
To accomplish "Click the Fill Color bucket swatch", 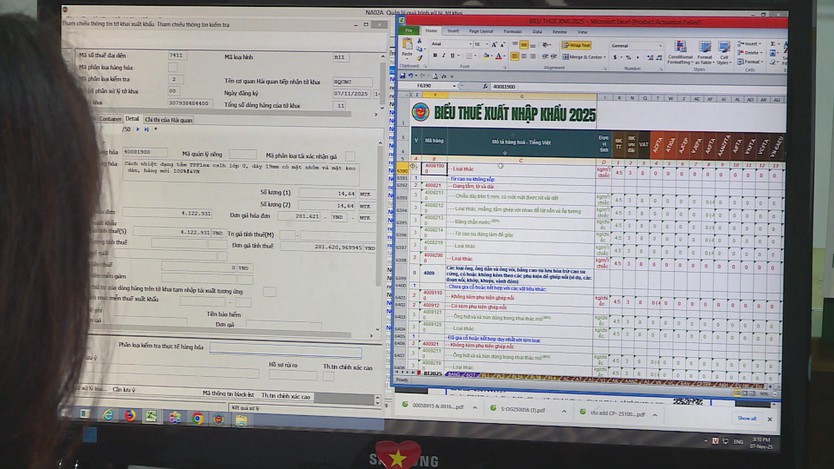I will tap(486, 56).
